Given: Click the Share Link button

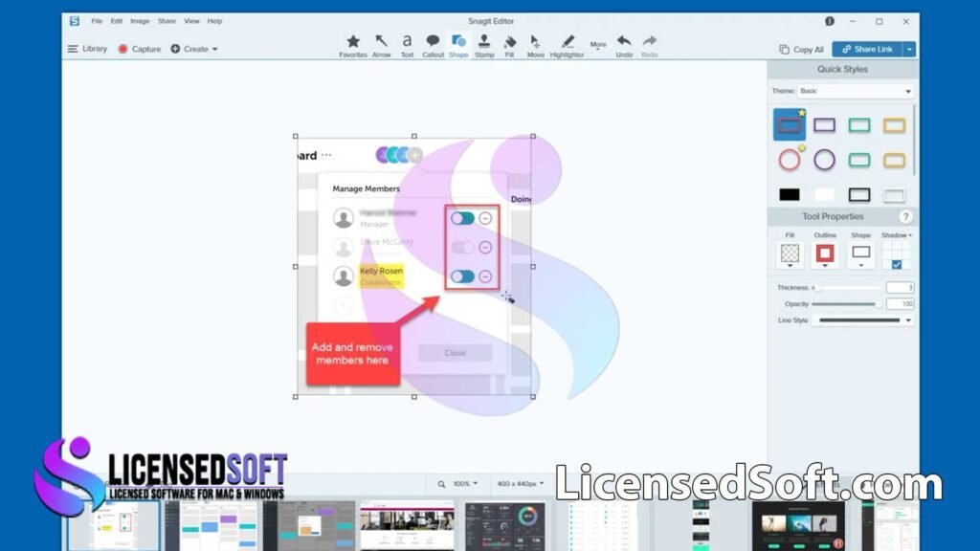Looking at the screenshot, I should [x=867, y=49].
